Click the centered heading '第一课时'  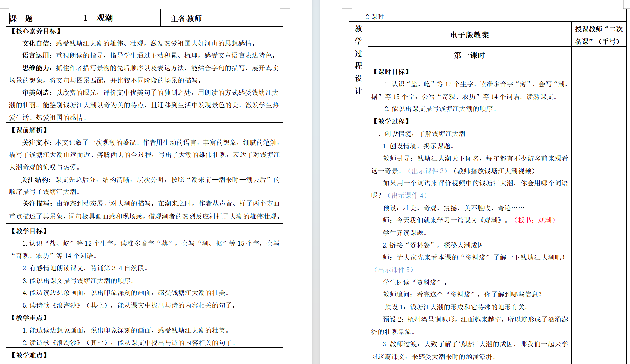pos(470,55)
